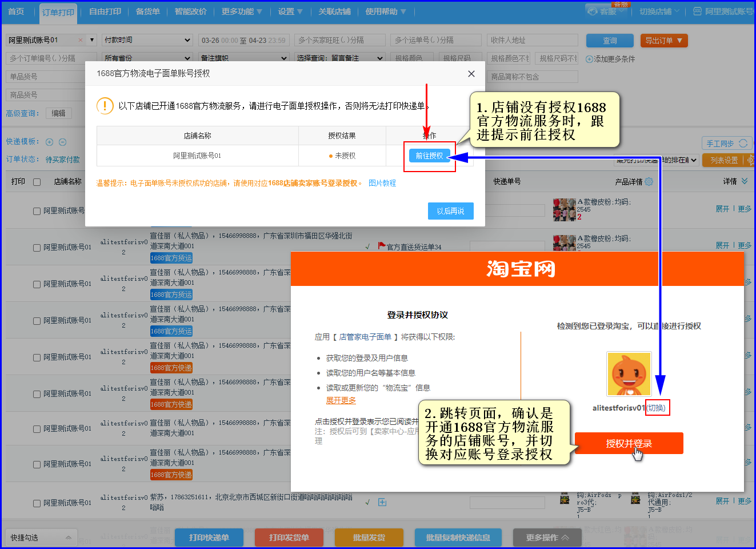Screen dimensions: 756x549
Task: Open the 选择查询：留言备注 dropdown
Action: [340, 58]
